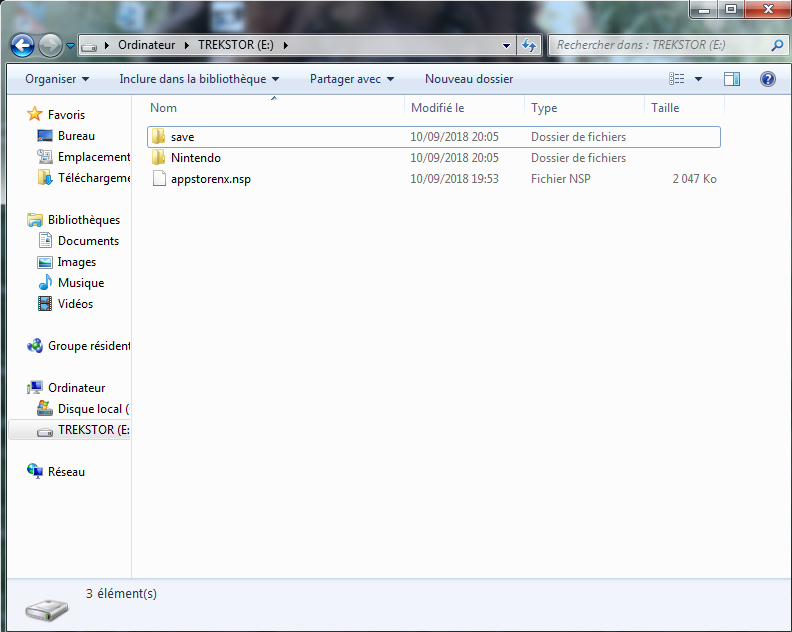Click the magnifier search icon

[777, 45]
